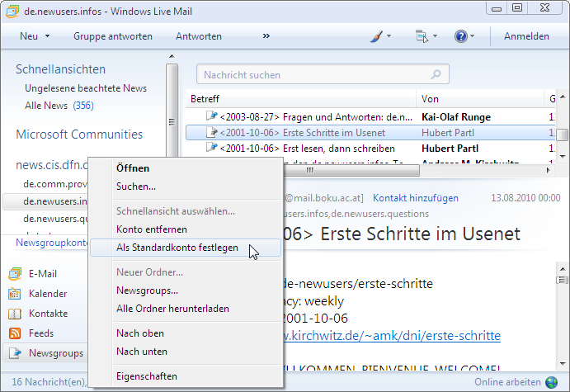Viewport: 570px width, 392px height.
Task: Open Feeds via orange RSS icon
Action: [14, 333]
